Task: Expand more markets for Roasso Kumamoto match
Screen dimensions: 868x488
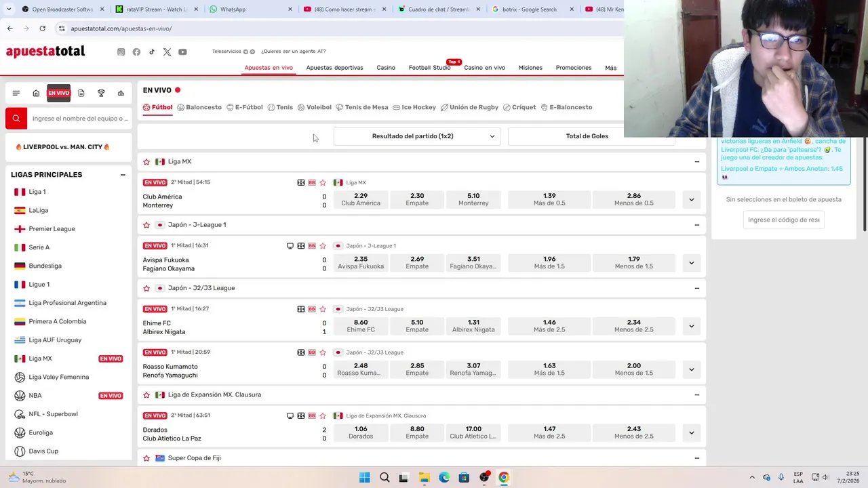Action: point(691,369)
